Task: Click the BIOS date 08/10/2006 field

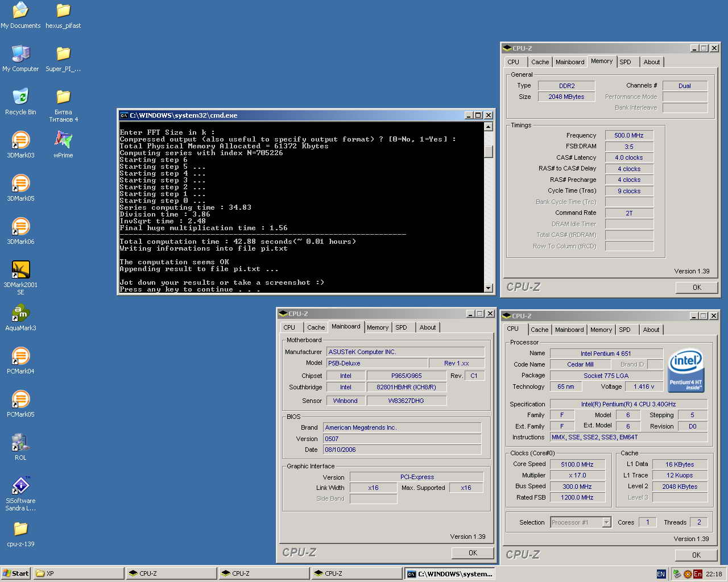Action: point(402,450)
